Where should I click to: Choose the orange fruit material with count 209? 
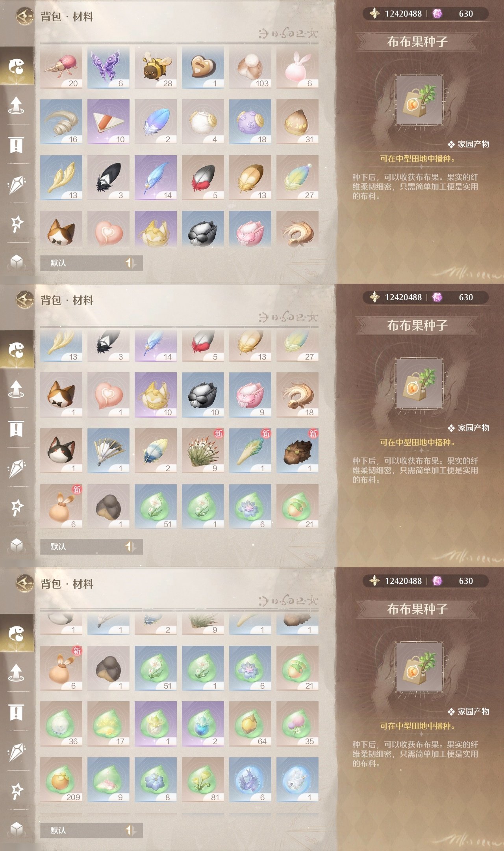(61, 780)
